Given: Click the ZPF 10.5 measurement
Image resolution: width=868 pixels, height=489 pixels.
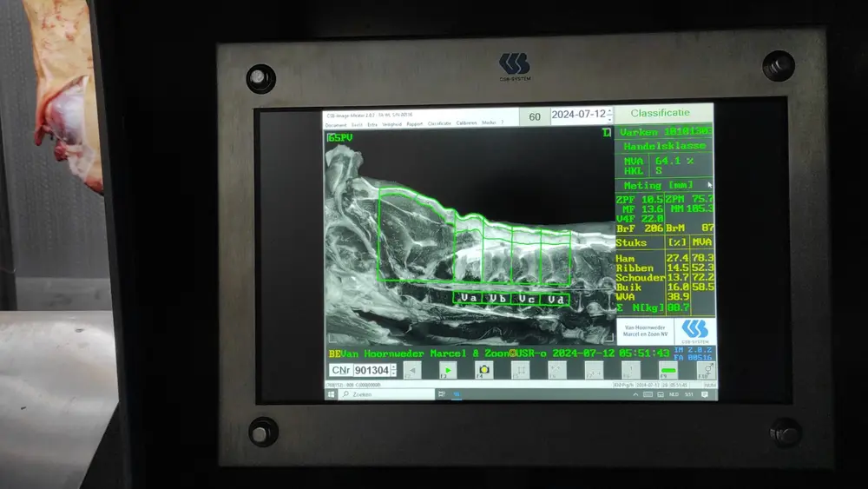Looking at the screenshot, I should 640,200.
